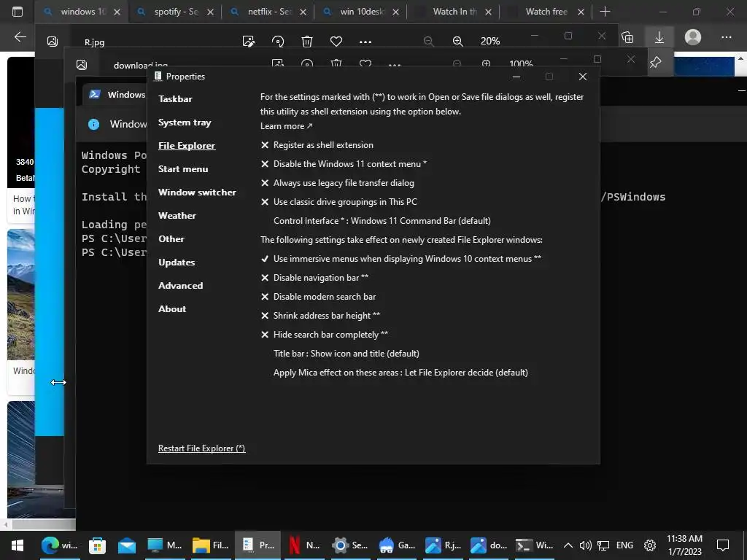The width and height of the screenshot is (747, 560).
Task: Enable Always use legacy file transfer dialog
Action: click(x=337, y=183)
